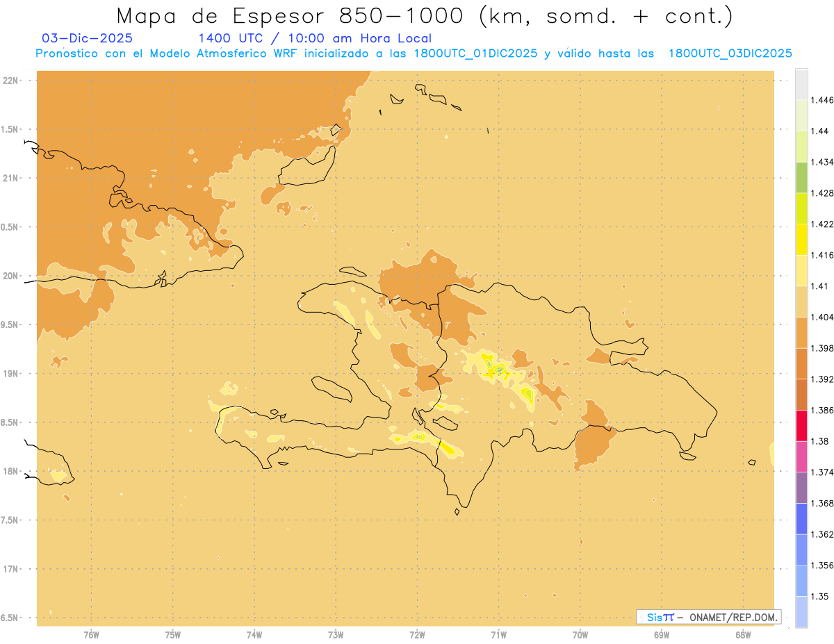Click the '70W' longitude label
The image size is (834, 644).
[580, 635]
